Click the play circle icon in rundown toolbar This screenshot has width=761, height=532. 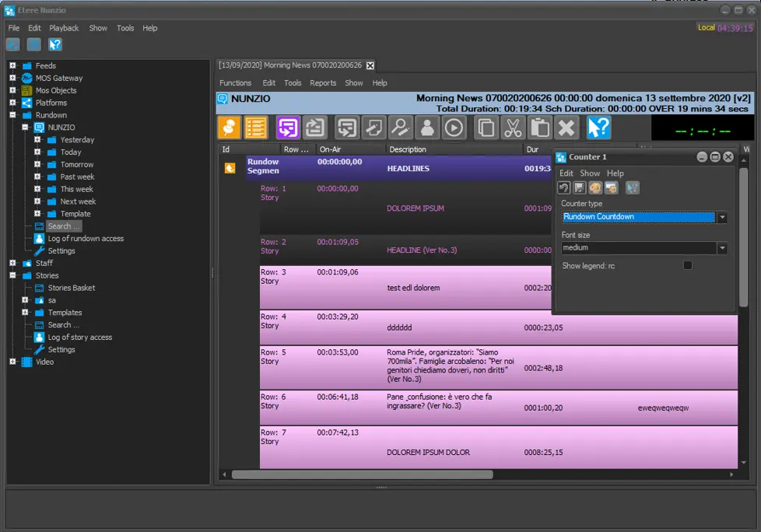[x=454, y=128]
